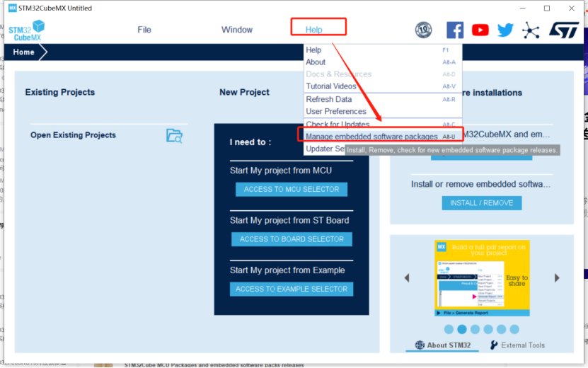
Task: Choose Help F1 entry in dropdown
Action: pyautogui.click(x=383, y=50)
